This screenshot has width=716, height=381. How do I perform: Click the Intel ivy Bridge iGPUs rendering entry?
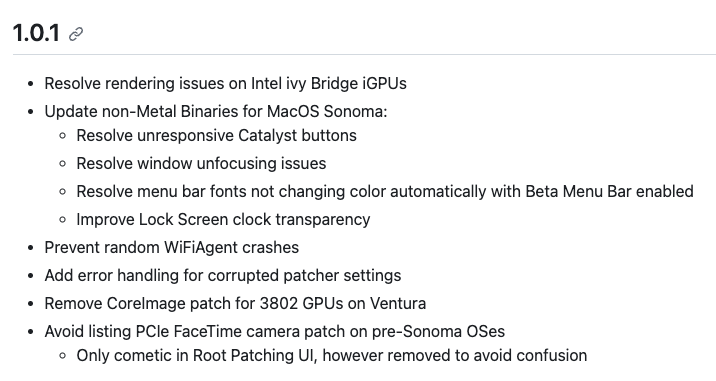225,84
